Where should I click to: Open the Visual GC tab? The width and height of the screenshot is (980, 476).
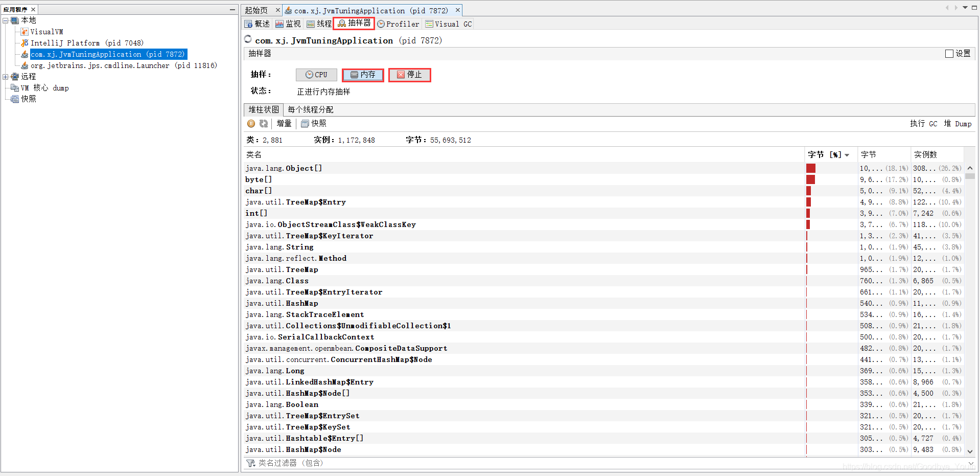[x=449, y=24]
